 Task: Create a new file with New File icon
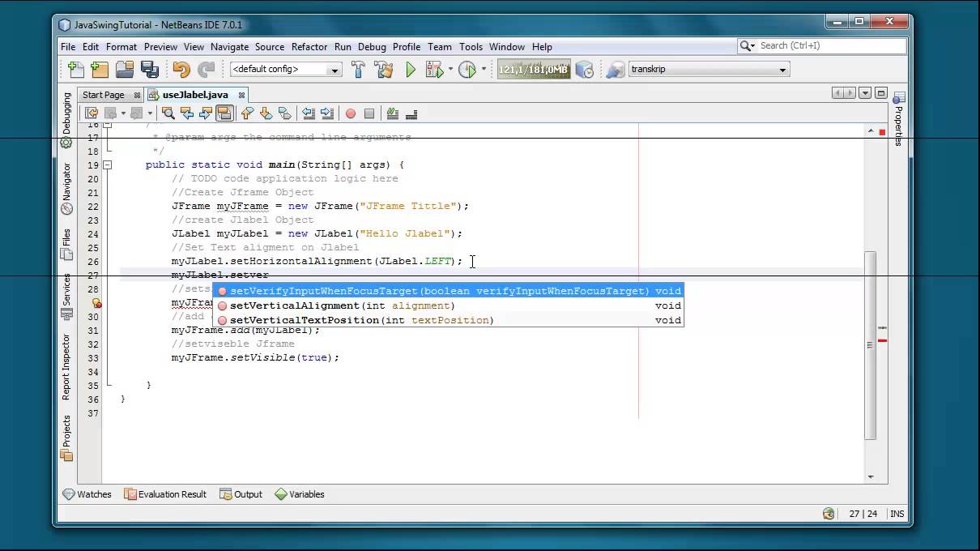pyautogui.click(x=76, y=70)
